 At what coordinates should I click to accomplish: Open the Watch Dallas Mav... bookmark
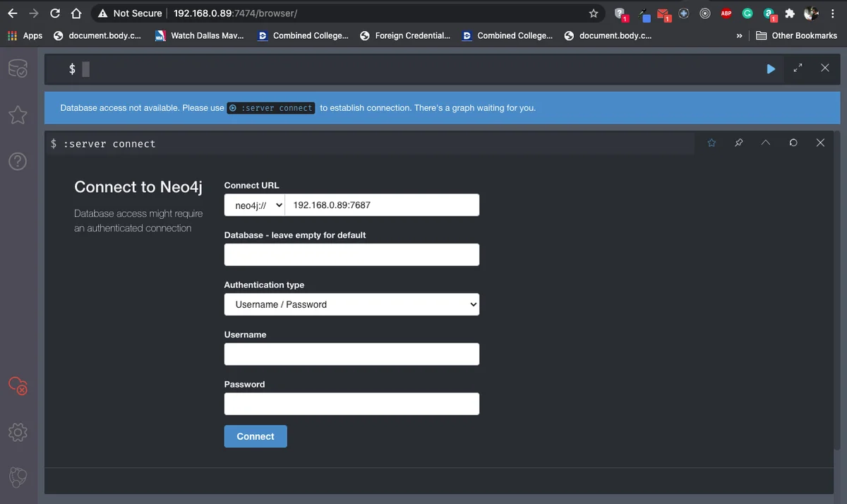click(x=199, y=35)
